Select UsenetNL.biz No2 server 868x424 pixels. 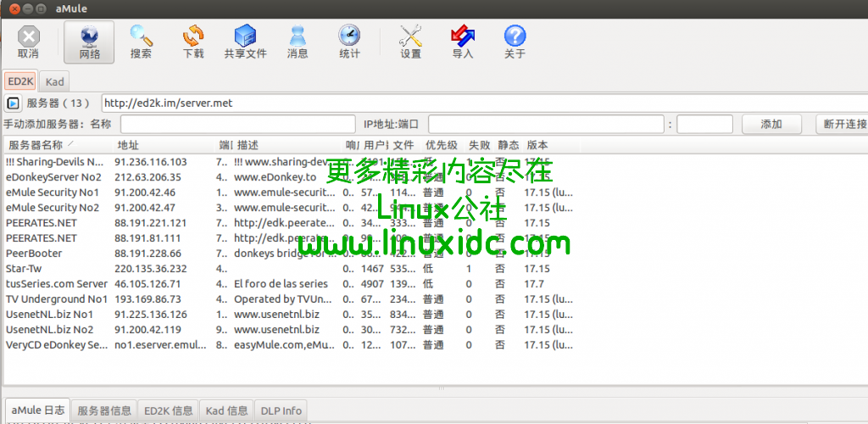[288, 329]
